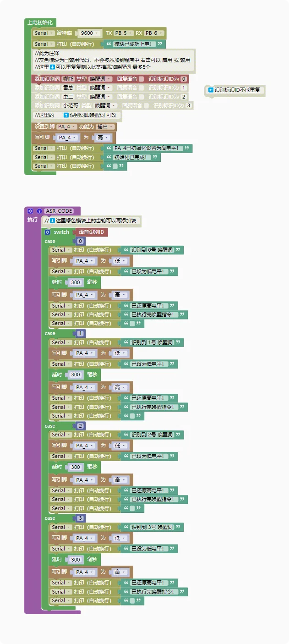Click the question mark icon beside ASR_CODE
This screenshot has height=644, width=289.
coord(39,211)
